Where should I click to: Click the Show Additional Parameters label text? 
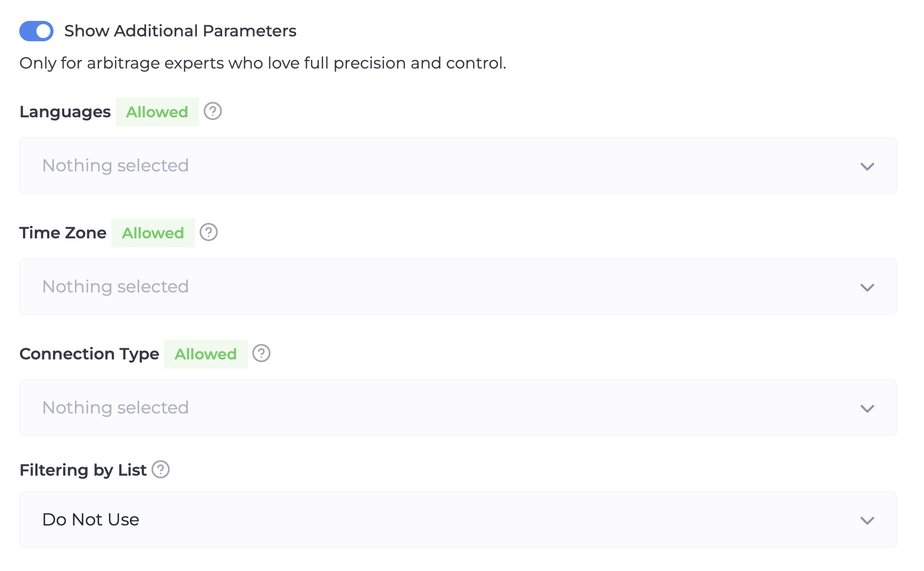click(x=180, y=31)
